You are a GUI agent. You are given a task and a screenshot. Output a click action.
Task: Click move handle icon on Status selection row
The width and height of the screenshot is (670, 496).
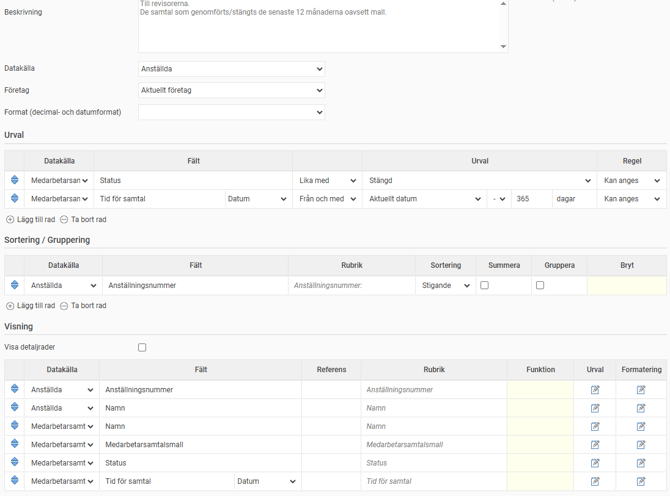click(x=15, y=181)
